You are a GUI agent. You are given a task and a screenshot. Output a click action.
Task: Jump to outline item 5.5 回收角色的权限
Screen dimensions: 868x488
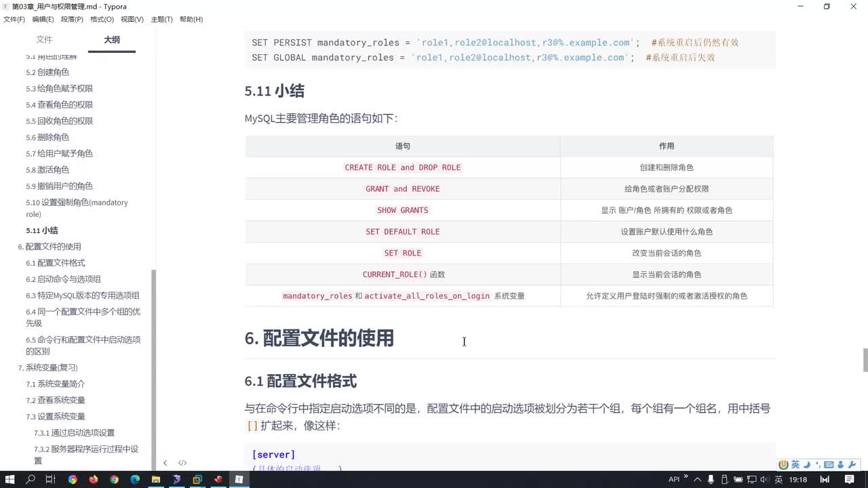click(x=60, y=121)
